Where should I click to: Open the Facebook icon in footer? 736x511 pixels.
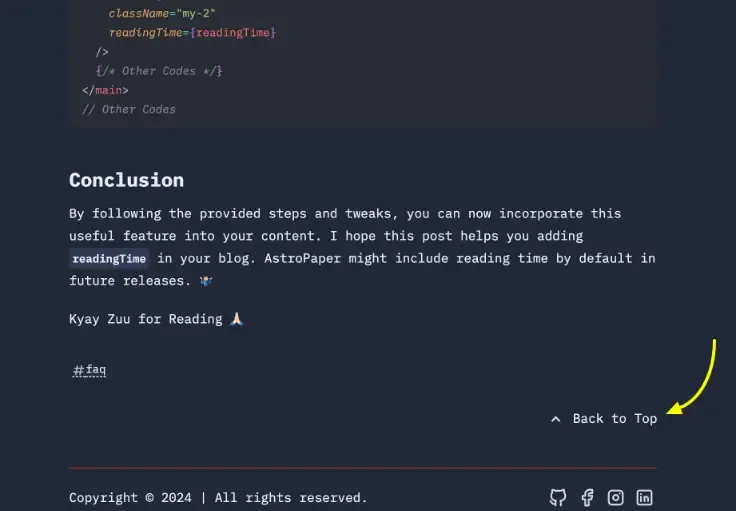[x=587, y=497]
